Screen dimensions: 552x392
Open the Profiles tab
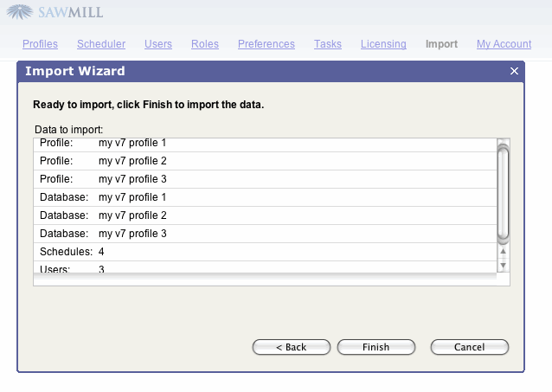[x=40, y=44]
